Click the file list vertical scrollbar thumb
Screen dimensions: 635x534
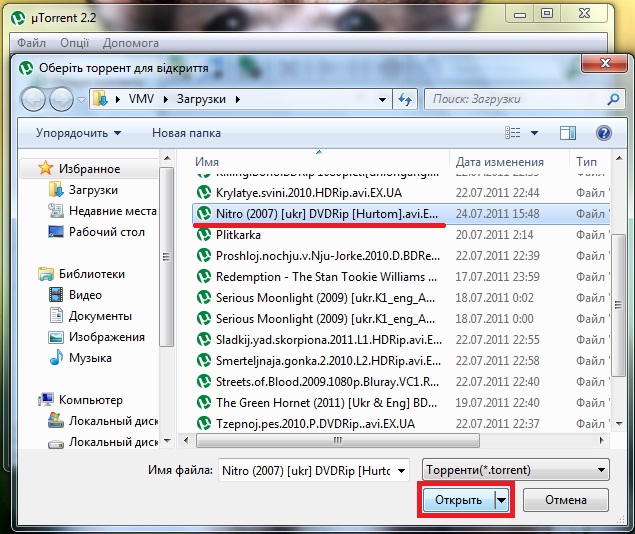(x=618, y=305)
